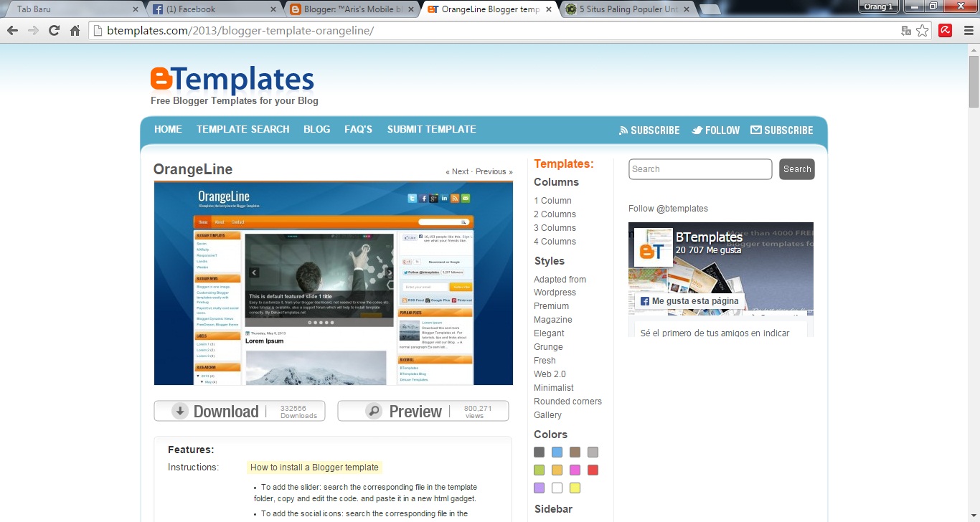Pick the red color swatch
Screen dimensions: 980x522
593,470
